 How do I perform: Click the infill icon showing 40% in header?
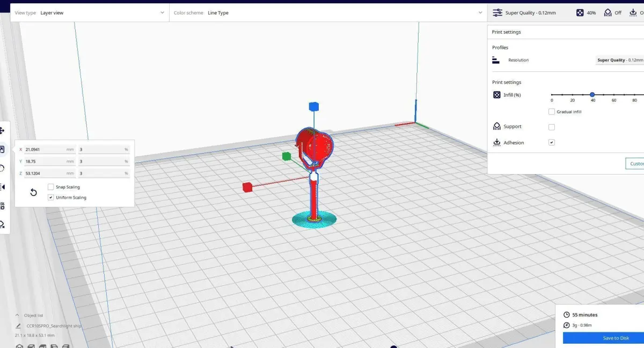[580, 12]
